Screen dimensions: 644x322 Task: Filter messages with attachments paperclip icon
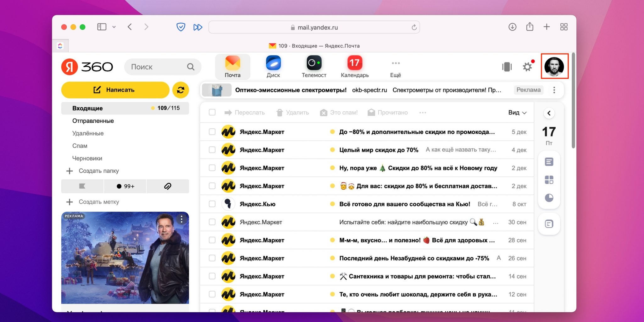pos(168,186)
